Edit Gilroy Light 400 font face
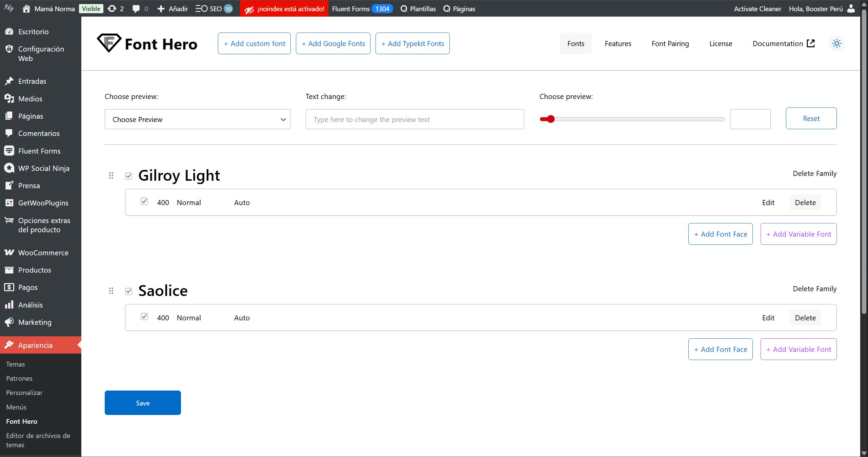 click(x=768, y=202)
